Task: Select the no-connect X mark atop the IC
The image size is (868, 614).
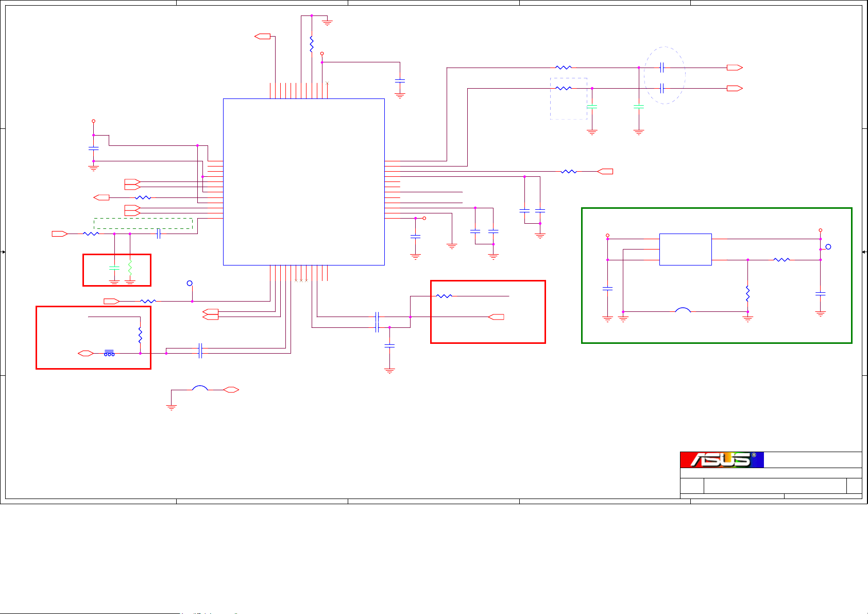Action: coord(327,83)
